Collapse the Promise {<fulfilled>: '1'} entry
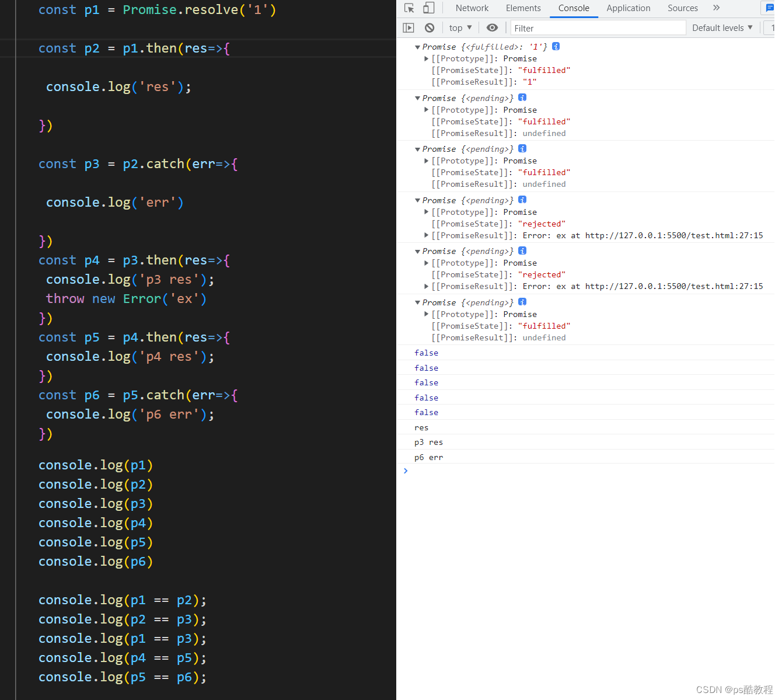782x700 pixels. pyautogui.click(x=417, y=47)
